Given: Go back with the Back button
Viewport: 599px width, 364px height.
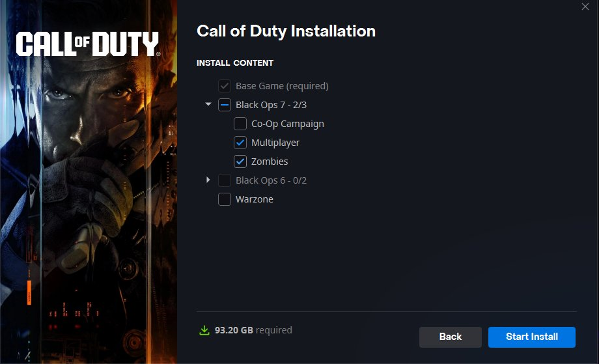Looking at the screenshot, I should click(x=451, y=337).
